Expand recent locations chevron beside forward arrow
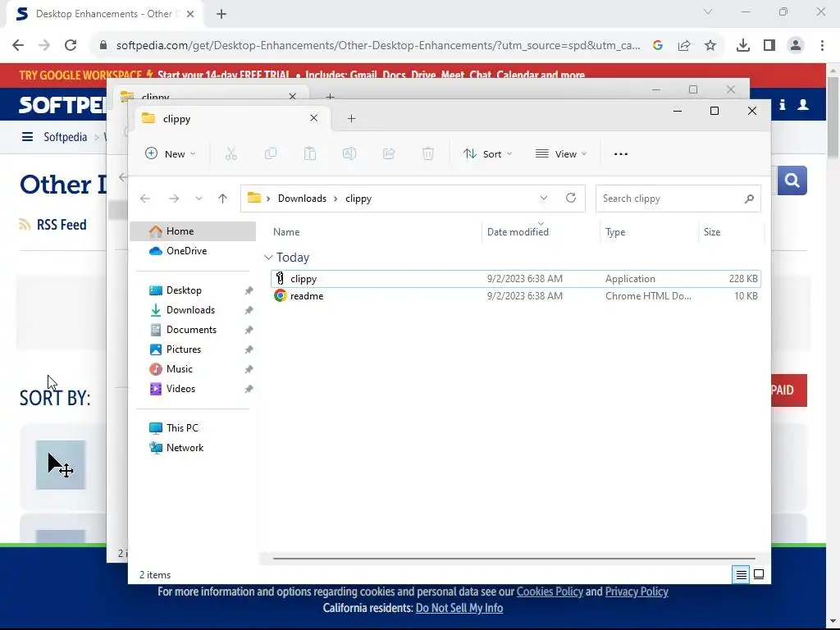 [199, 199]
